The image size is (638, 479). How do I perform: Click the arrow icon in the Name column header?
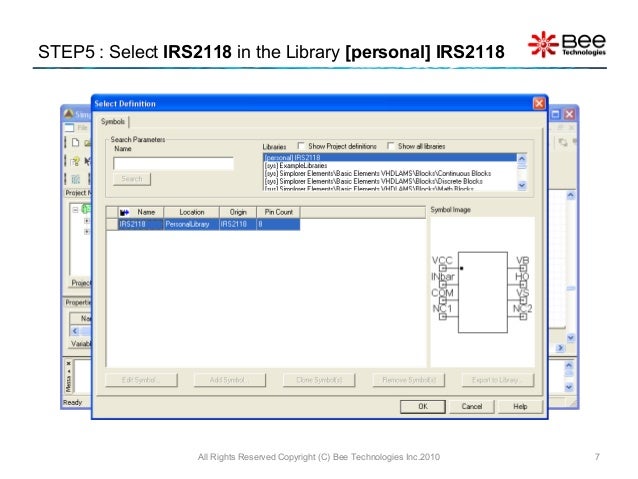(124, 212)
